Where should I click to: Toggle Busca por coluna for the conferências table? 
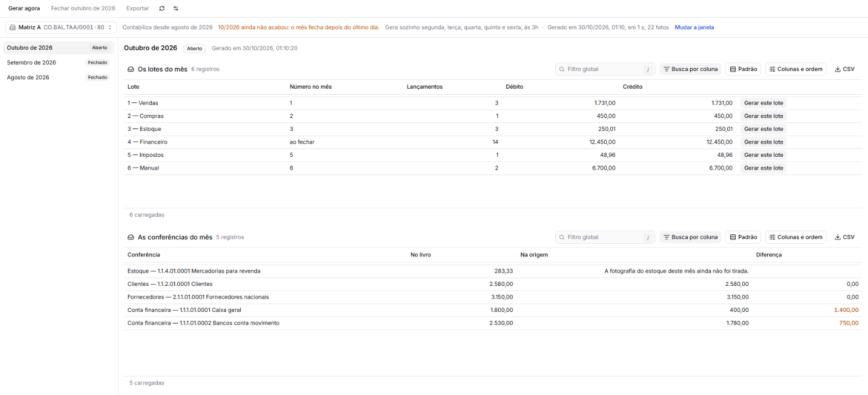[x=690, y=237]
